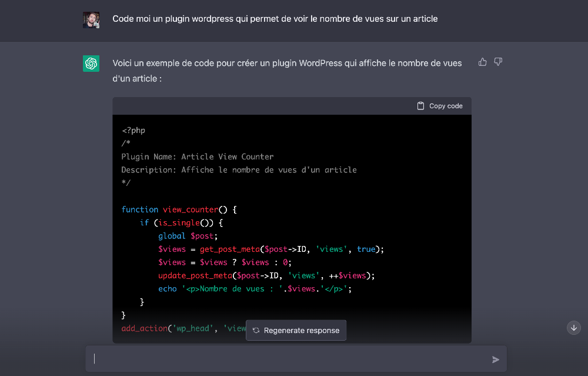Click the thumbs down icon on the response
This screenshot has height=376, width=588.
click(x=498, y=62)
